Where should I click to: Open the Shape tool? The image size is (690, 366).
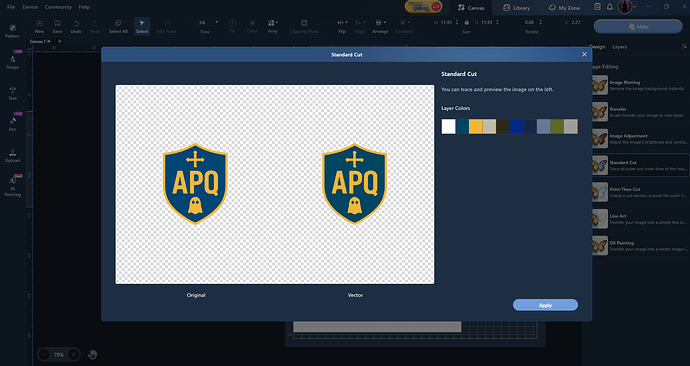point(12,62)
